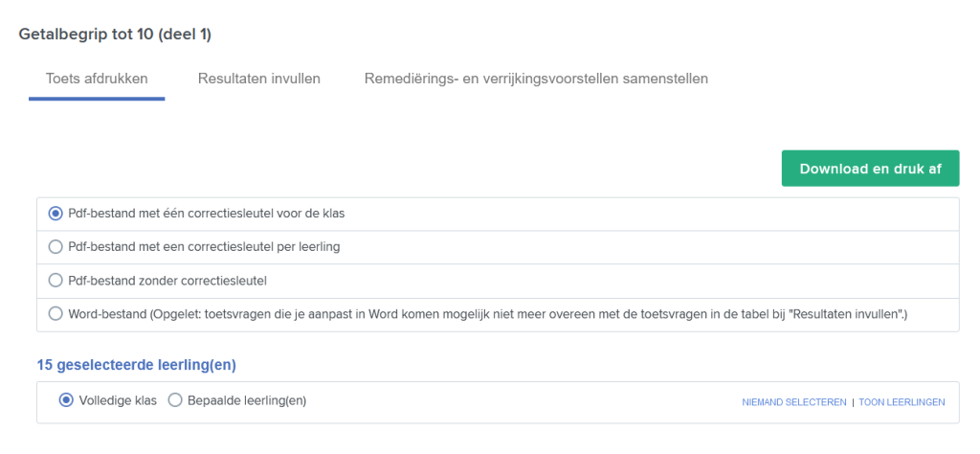Click the Getalbegrip tot 10 (deel 1) title
The width and height of the screenshot is (980, 454).
(x=115, y=34)
